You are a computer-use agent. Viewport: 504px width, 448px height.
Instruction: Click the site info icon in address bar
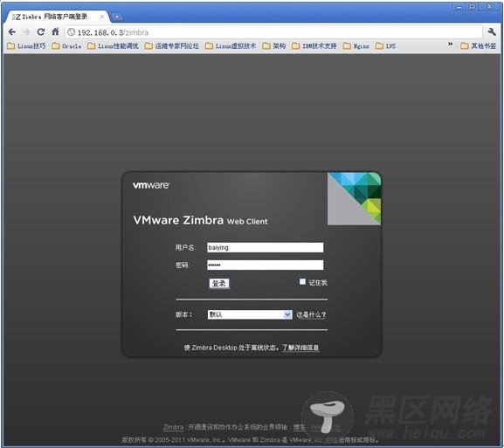coord(72,32)
